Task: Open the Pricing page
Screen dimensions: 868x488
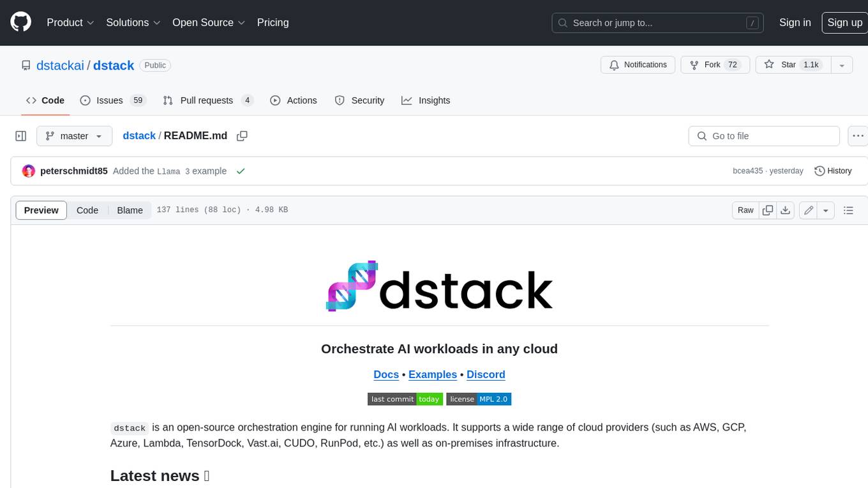Action: point(273,22)
